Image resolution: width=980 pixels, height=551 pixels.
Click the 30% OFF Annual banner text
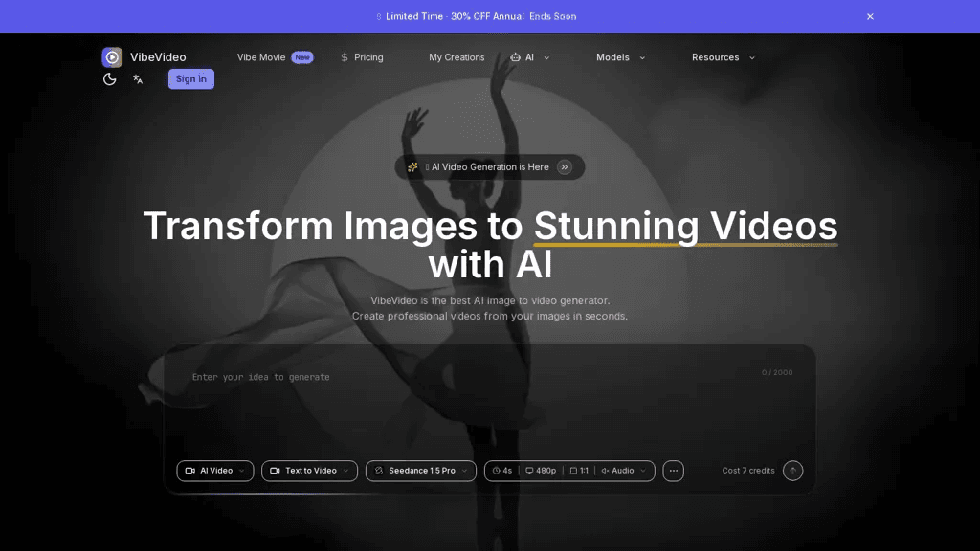(487, 17)
